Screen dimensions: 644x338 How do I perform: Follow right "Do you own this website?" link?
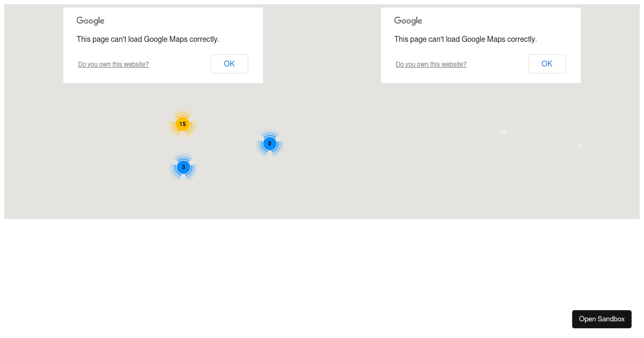coord(431,64)
